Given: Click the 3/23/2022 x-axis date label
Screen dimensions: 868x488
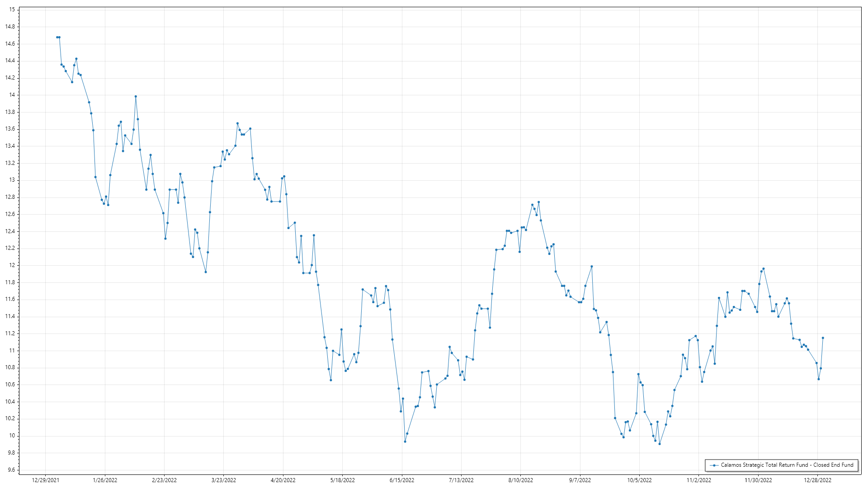Looking at the screenshot, I should point(224,480).
